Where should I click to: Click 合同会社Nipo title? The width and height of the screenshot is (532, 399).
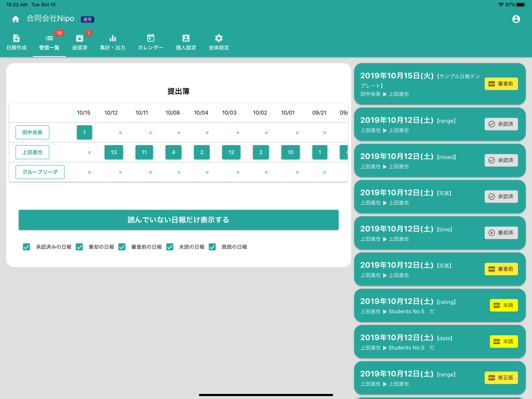(50, 19)
